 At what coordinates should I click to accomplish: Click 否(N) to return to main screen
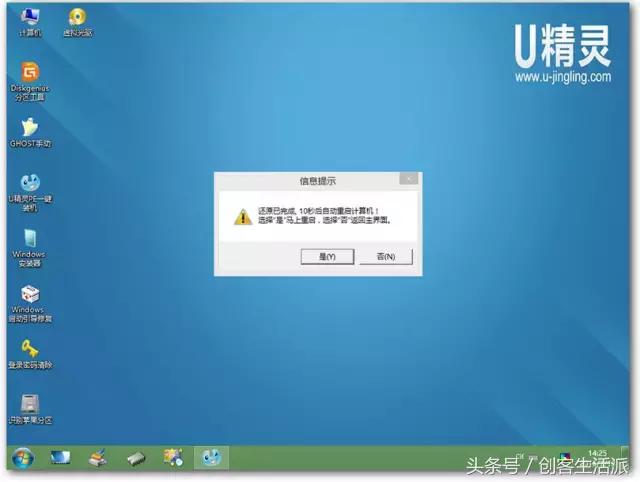point(386,257)
